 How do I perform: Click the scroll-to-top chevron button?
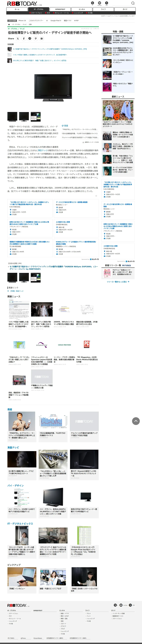point(136,421)
